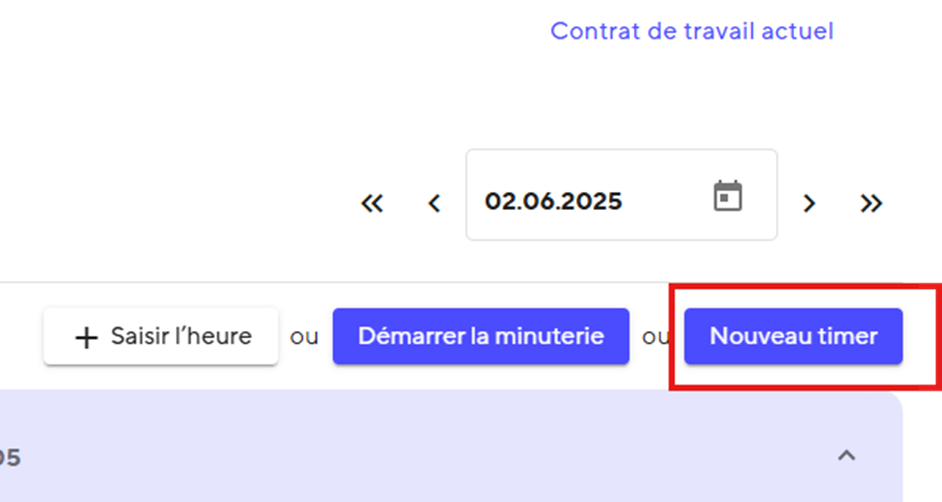Collapse the lavender section with the up chevron

[x=846, y=456]
